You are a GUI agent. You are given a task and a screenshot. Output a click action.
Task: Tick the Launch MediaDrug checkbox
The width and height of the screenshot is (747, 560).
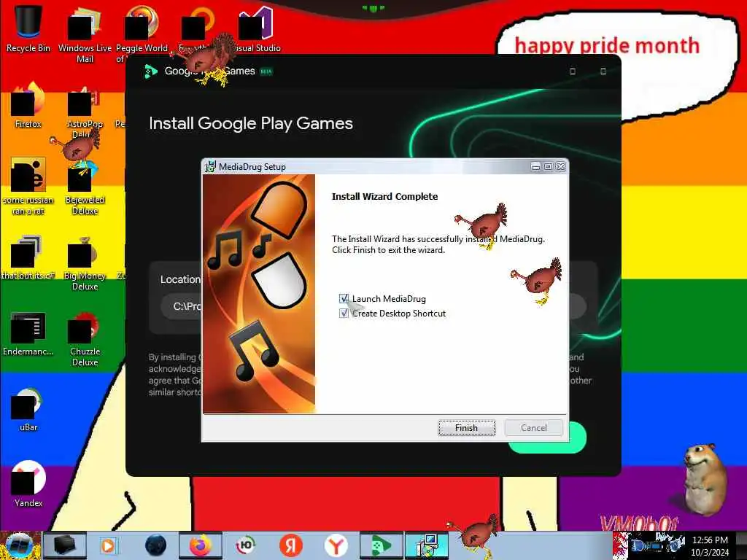pyautogui.click(x=344, y=298)
